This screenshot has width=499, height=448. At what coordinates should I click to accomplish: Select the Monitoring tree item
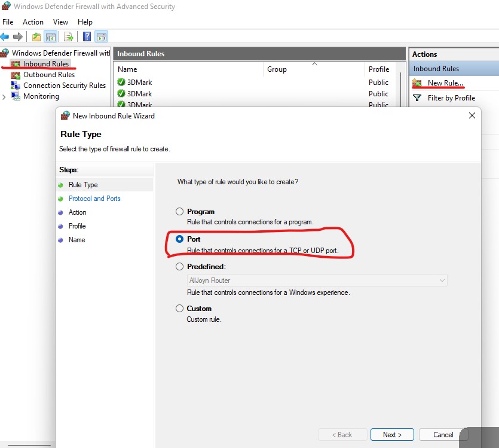point(41,96)
